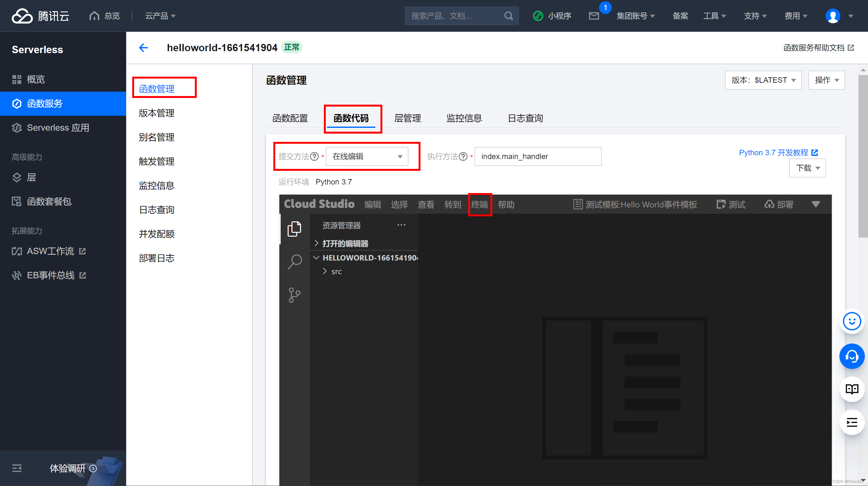Viewport: 868px width, 486px height.
Task: Expand the 工具 dropdown
Action: pyautogui.click(x=714, y=16)
